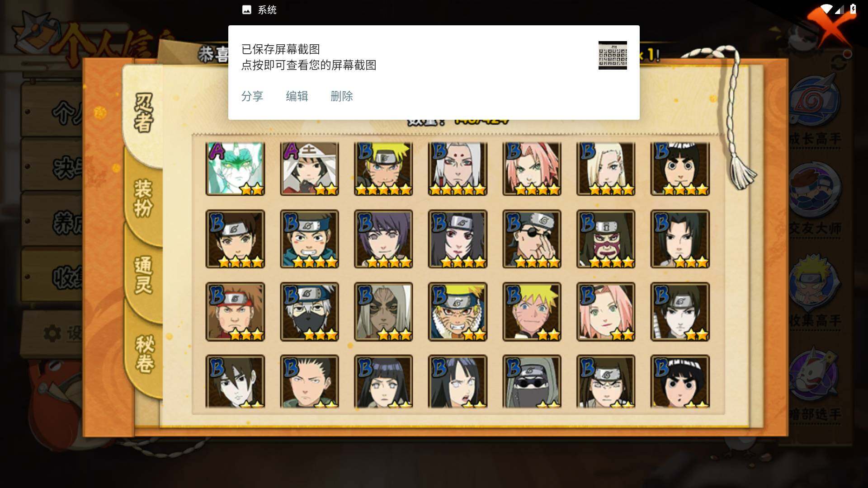The width and height of the screenshot is (868, 488).
Task: Select the pink-haired Sakura five-star portrait
Action: 532,169
